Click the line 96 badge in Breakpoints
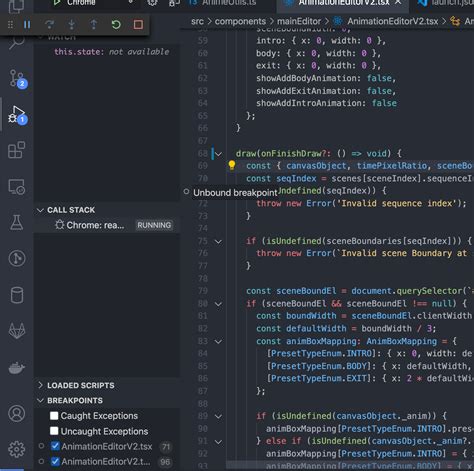The image size is (474, 471). [x=165, y=462]
